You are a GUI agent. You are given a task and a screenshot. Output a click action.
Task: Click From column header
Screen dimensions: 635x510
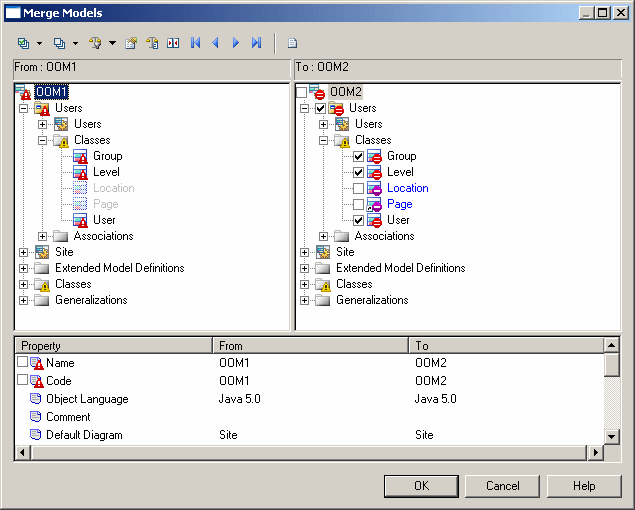tap(311, 346)
